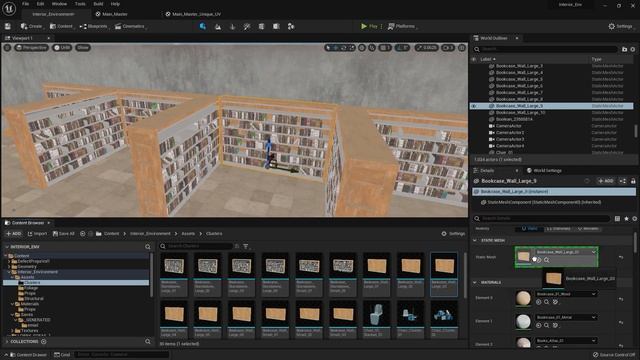Toggle the visibility column header eye in the World Outliner
The width and height of the screenshot is (640, 360).
[x=474, y=59]
